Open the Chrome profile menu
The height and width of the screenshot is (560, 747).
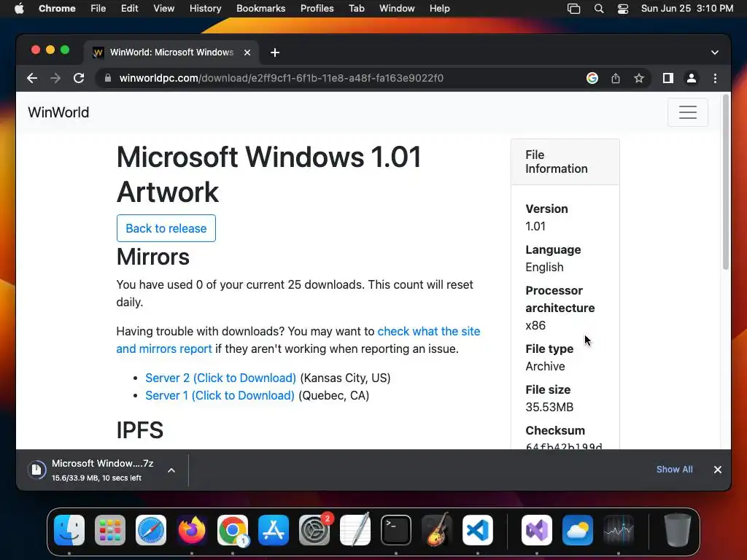click(x=692, y=78)
